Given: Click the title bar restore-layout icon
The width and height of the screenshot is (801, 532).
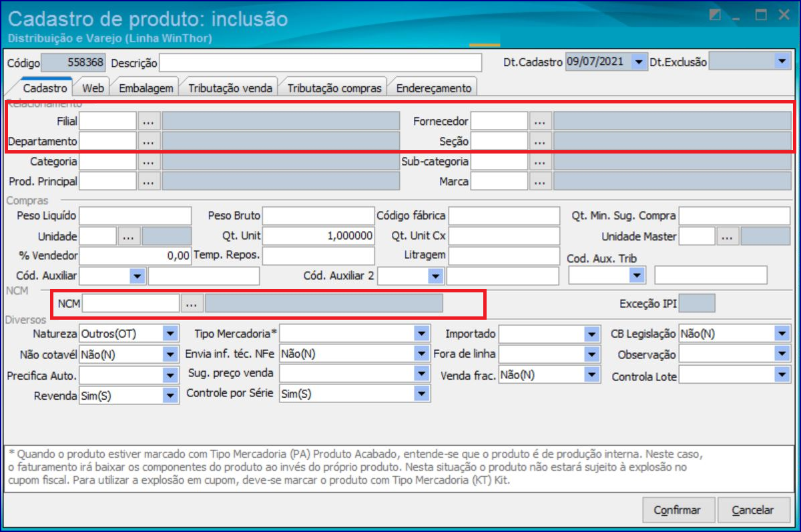Looking at the screenshot, I should [715, 15].
